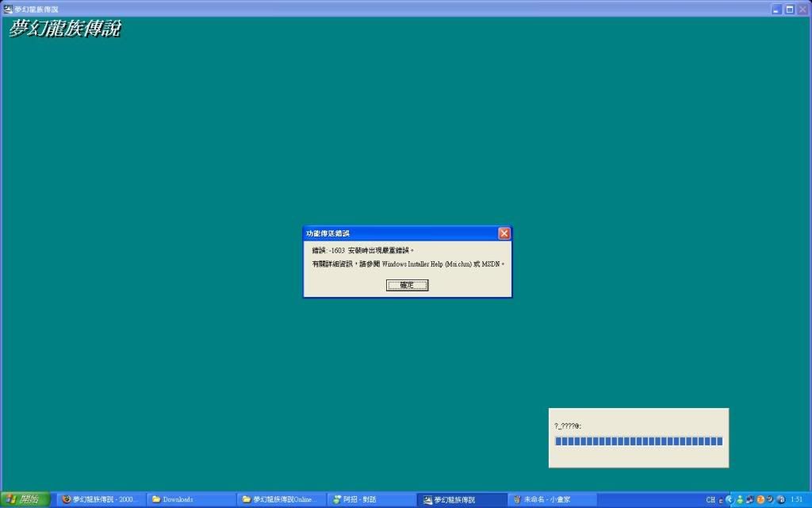Screen dimensions: 812x508
Task: Click the 確定 button in error dialog
Action: [x=407, y=285]
